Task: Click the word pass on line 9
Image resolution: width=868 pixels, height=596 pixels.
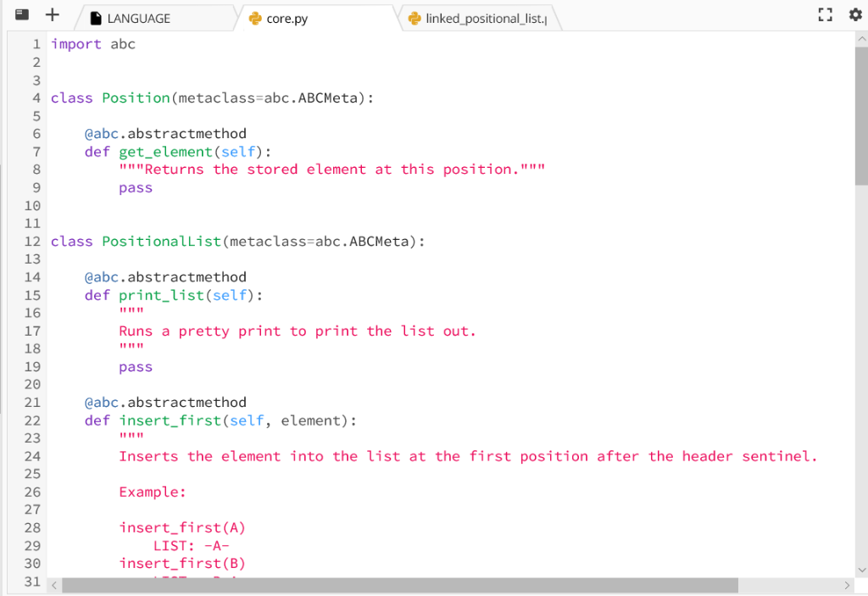Action: point(135,187)
